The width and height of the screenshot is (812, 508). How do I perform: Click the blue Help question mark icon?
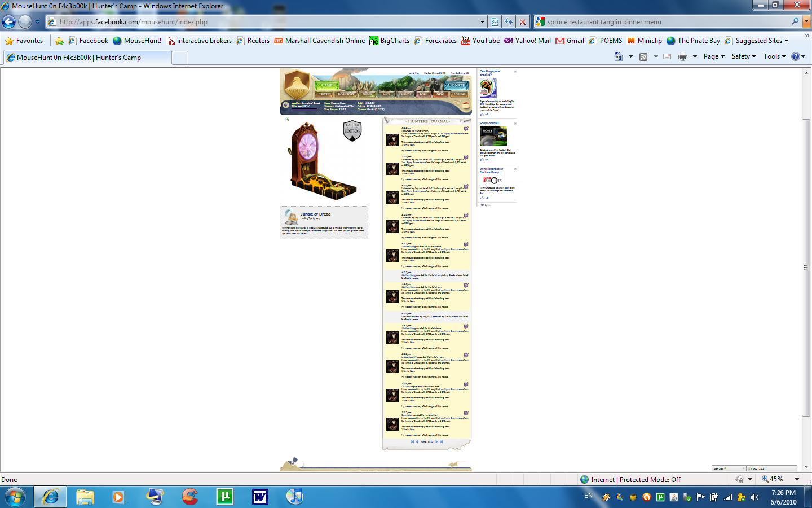796,56
